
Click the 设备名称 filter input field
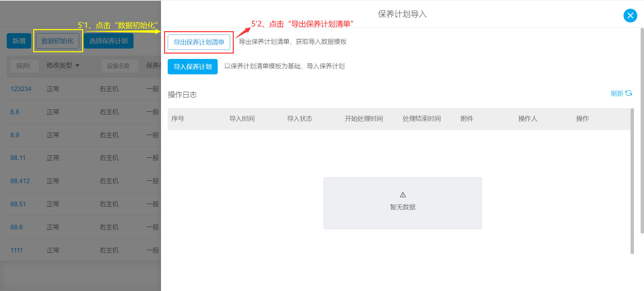[120, 66]
